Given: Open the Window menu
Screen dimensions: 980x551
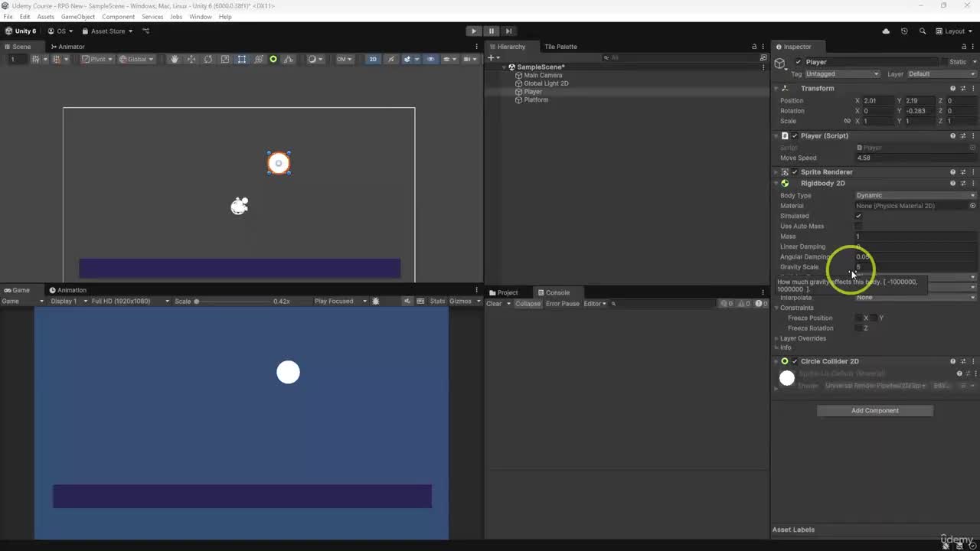Looking at the screenshot, I should click(x=201, y=17).
